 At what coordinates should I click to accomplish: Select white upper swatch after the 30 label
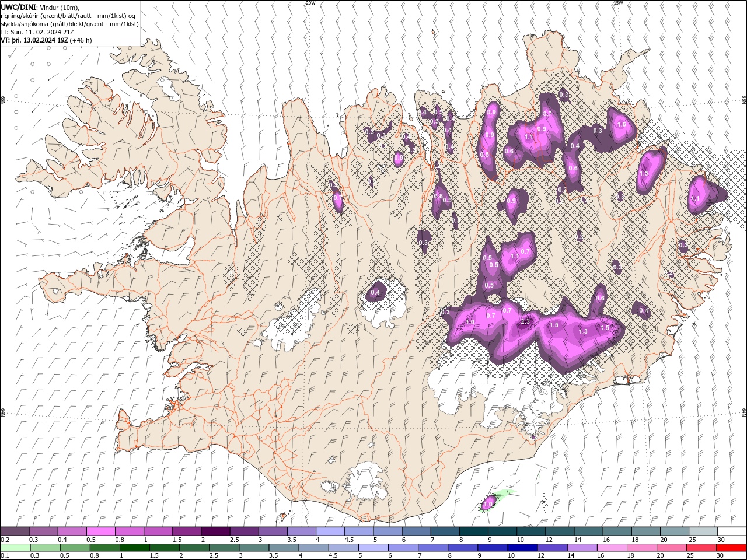pos(731,531)
